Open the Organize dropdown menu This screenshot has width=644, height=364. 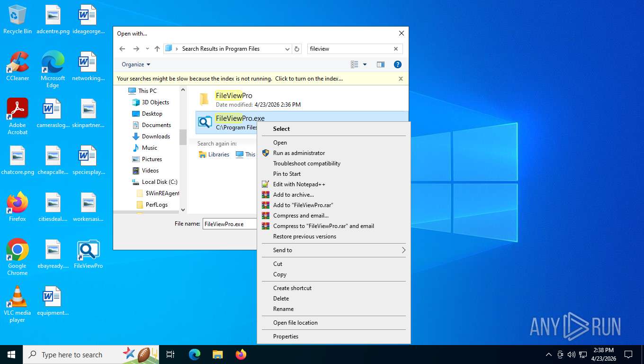pyautogui.click(x=136, y=64)
